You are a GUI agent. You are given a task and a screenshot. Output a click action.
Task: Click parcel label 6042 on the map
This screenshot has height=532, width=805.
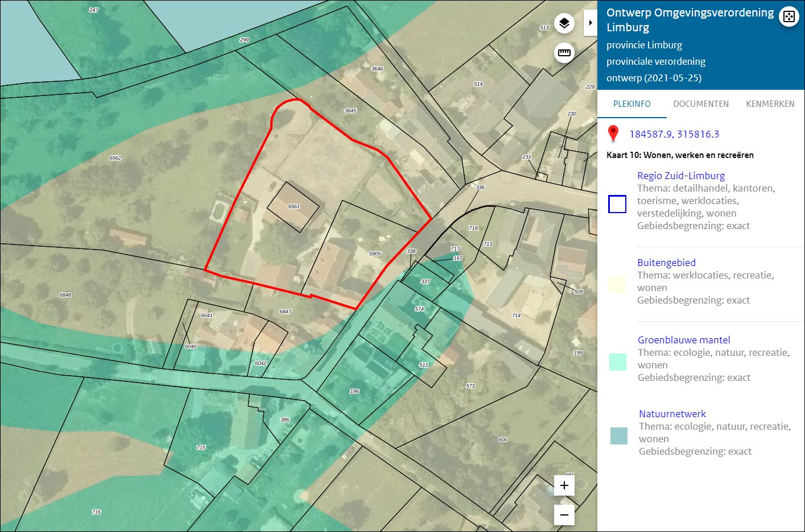[261, 363]
